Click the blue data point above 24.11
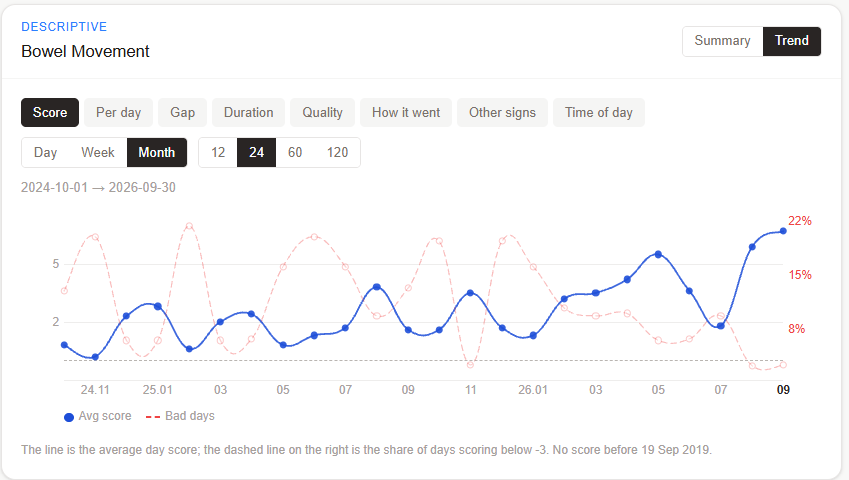The image size is (849, 480). point(95,357)
